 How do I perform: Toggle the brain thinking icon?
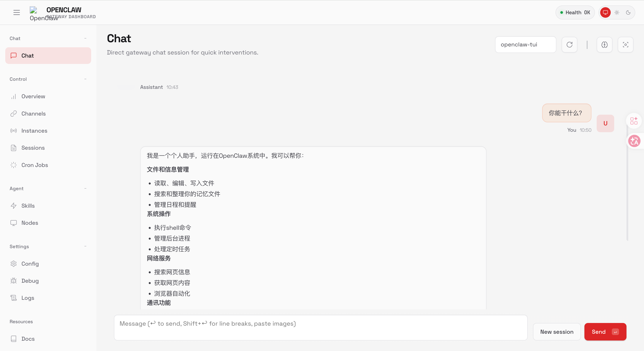[605, 45]
